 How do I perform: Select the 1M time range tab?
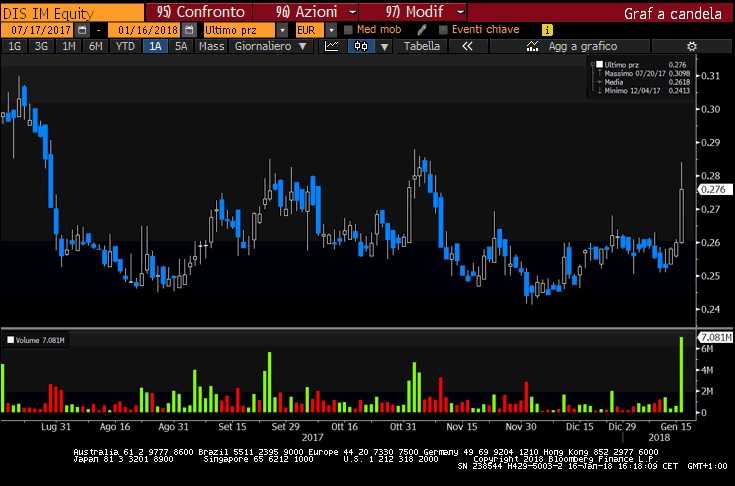(x=68, y=46)
